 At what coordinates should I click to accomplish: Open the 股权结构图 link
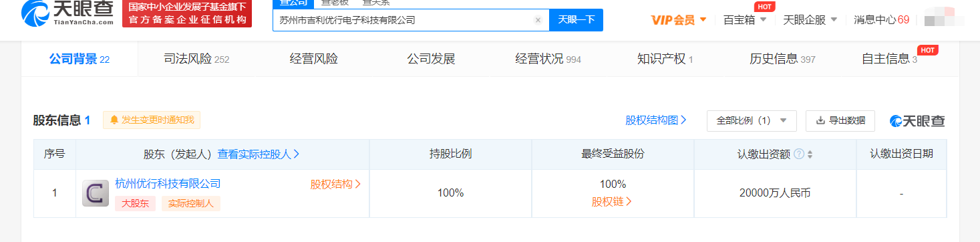(x=656, y=120)
